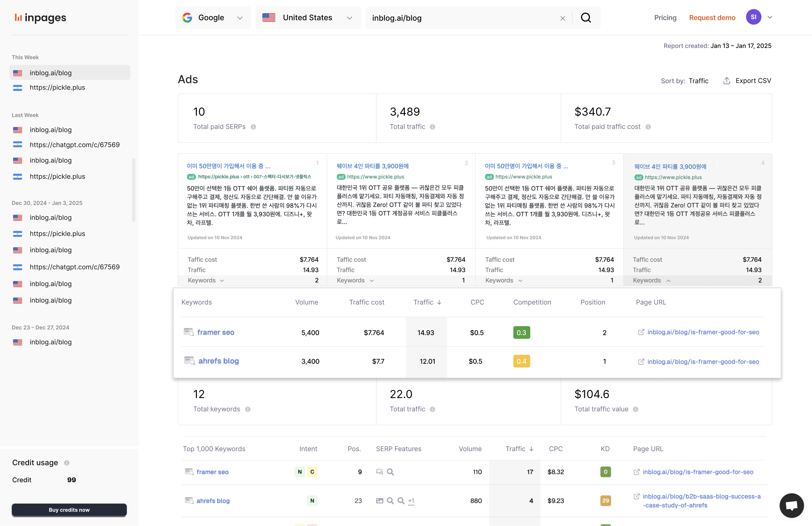The image size is (812, 526).
Task: Open the Pricing page link
Action: click(665, 18)
